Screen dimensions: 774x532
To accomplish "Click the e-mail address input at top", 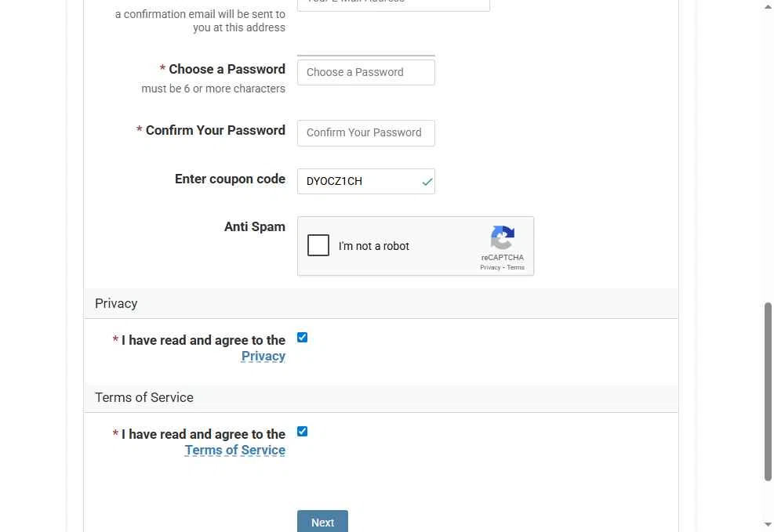I will pyautogui.click(x=393, y=4).
